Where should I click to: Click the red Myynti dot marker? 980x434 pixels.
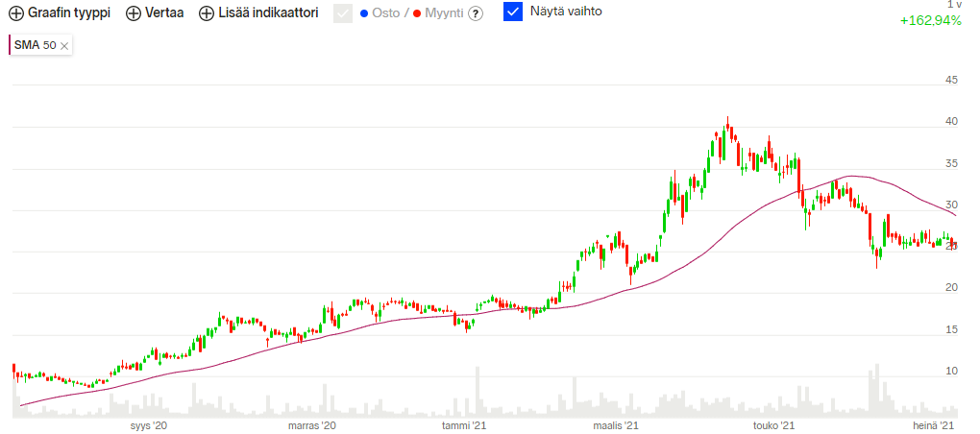click(x=415, y=13)
